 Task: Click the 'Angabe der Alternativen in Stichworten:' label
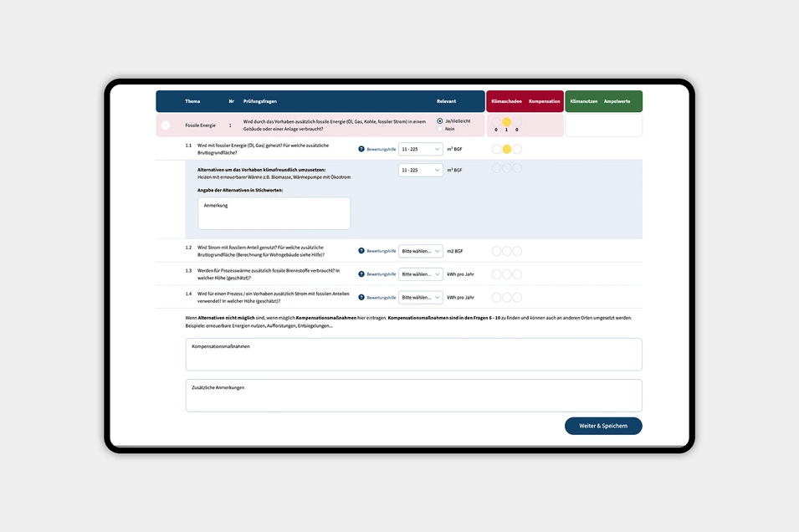[240, 190]
